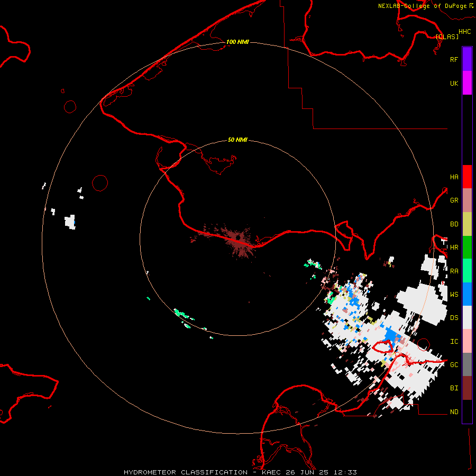
Task: Click the GR legend label
Action: coord(454,200)
